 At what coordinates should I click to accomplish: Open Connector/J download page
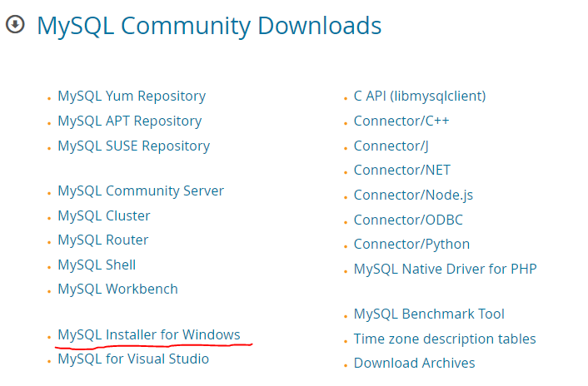coord(391,146)
